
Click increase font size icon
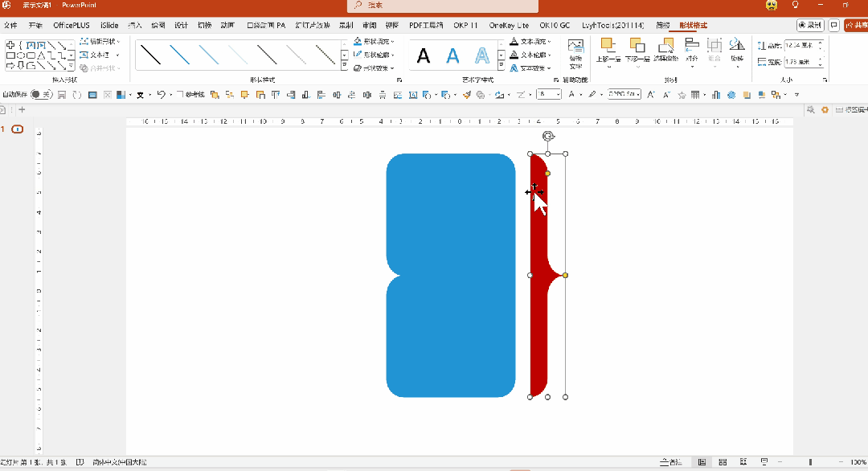tap(651, 95)
